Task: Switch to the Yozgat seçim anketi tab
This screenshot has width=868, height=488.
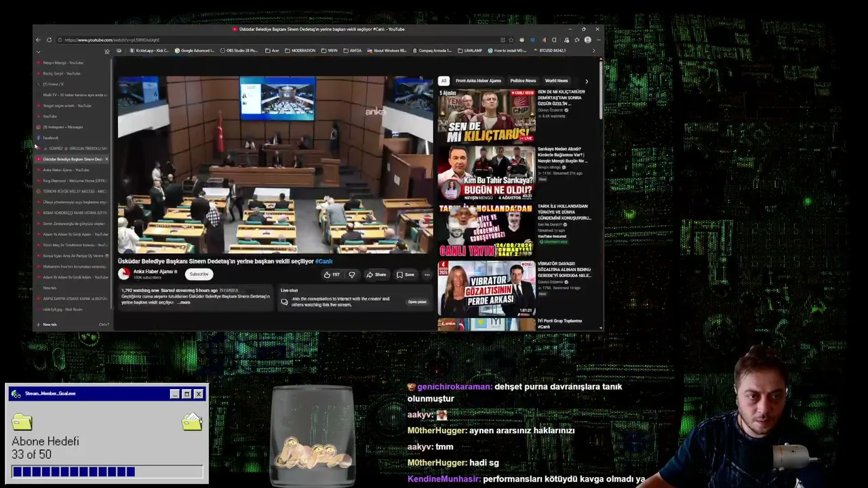Action: pos(73,106)
